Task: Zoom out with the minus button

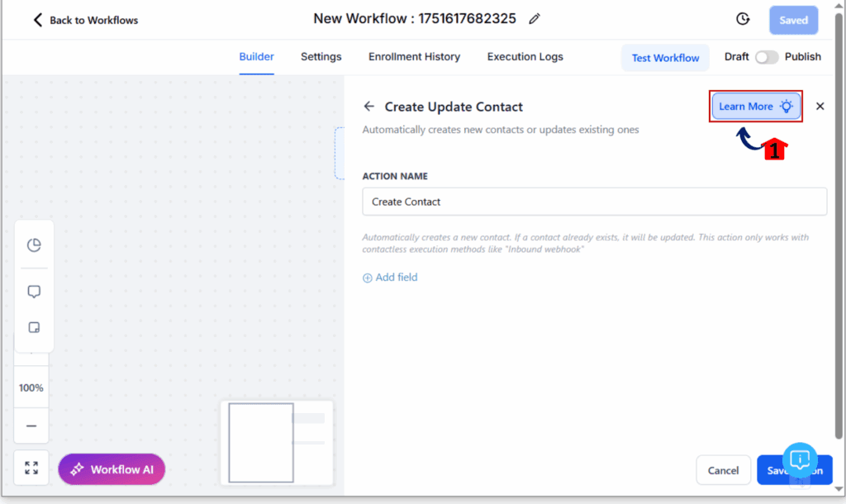Action: tap(31, 426)
